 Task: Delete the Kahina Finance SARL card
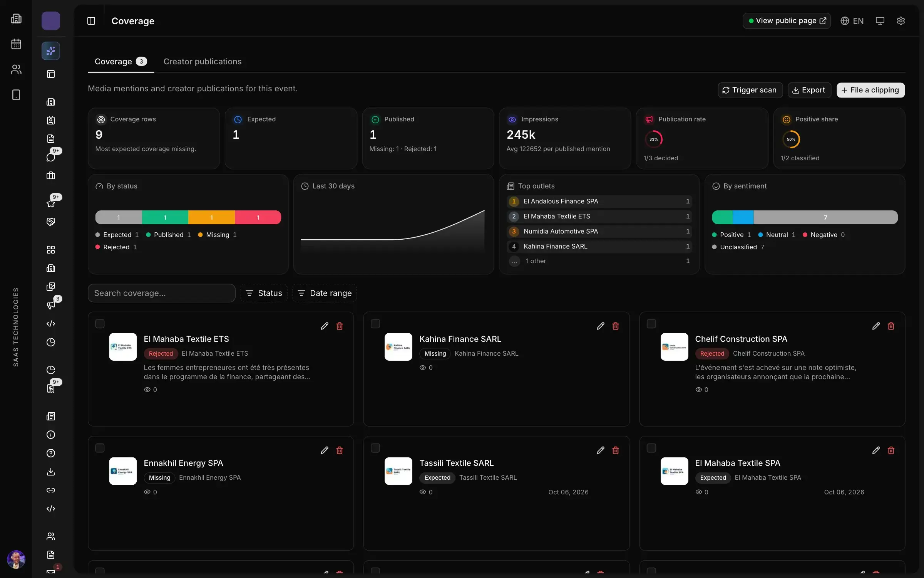(x=616, y=326)
